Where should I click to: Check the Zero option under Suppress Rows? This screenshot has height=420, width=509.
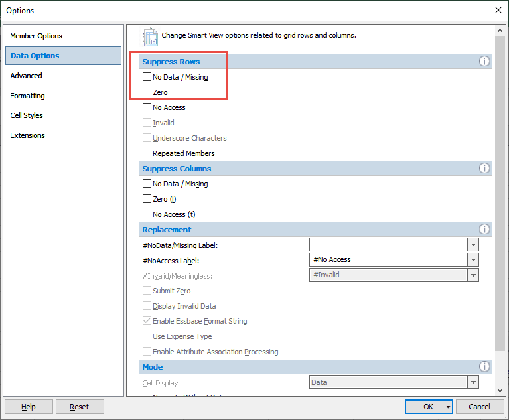tap(147, 92)
